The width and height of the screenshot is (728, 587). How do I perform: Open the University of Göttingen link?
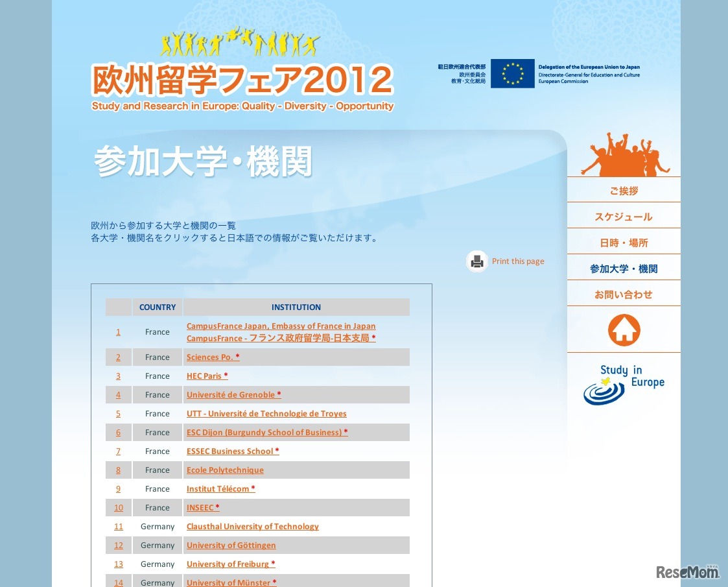click(x=231, y=545)
